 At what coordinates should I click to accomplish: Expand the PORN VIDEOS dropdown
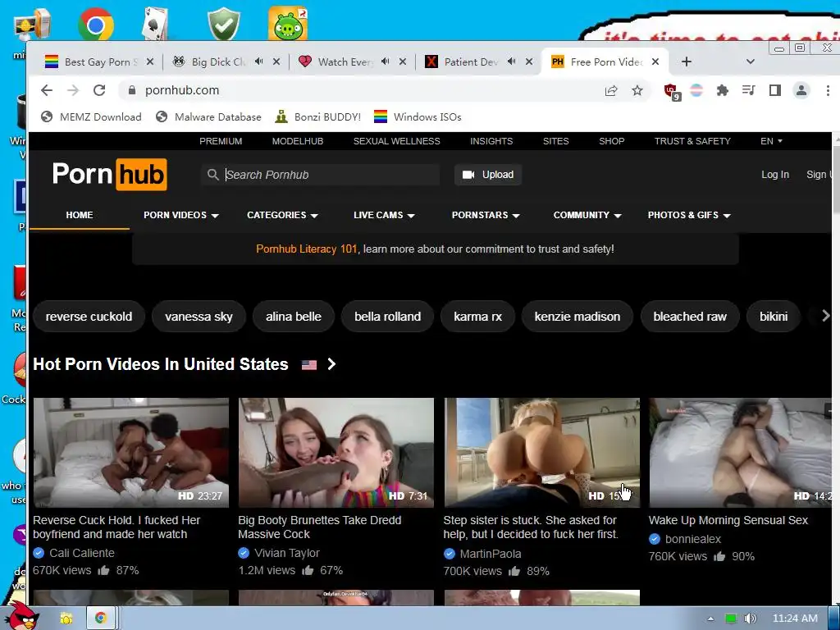tap(181, 215)
